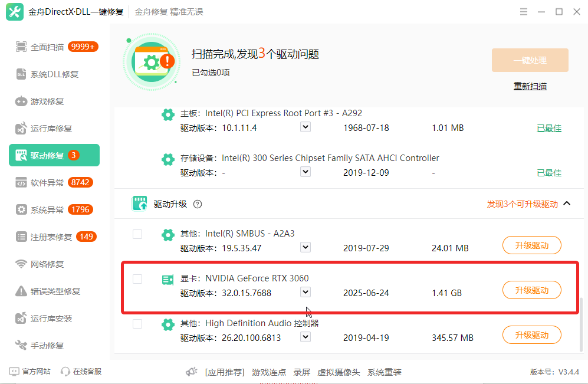Open the hamburger menu in title bar

pos(524,12)
